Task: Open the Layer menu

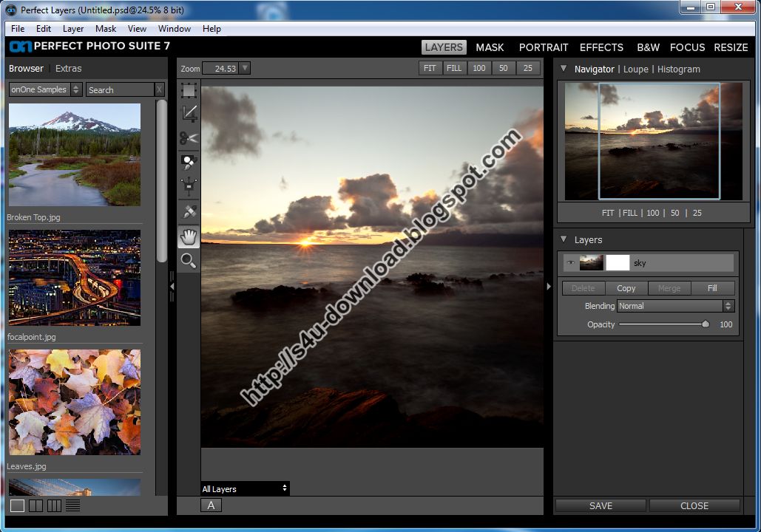Action: [x=73, y=29]
